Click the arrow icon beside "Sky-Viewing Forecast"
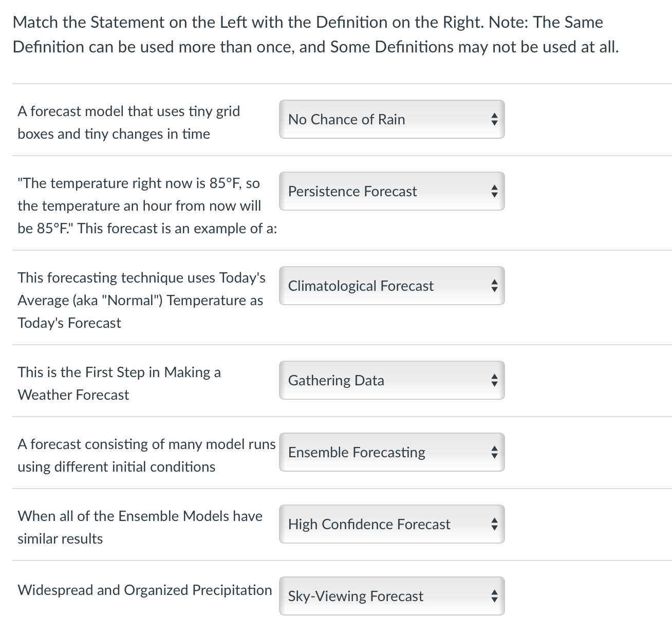 pyautogui.click(x=494, y=596)
